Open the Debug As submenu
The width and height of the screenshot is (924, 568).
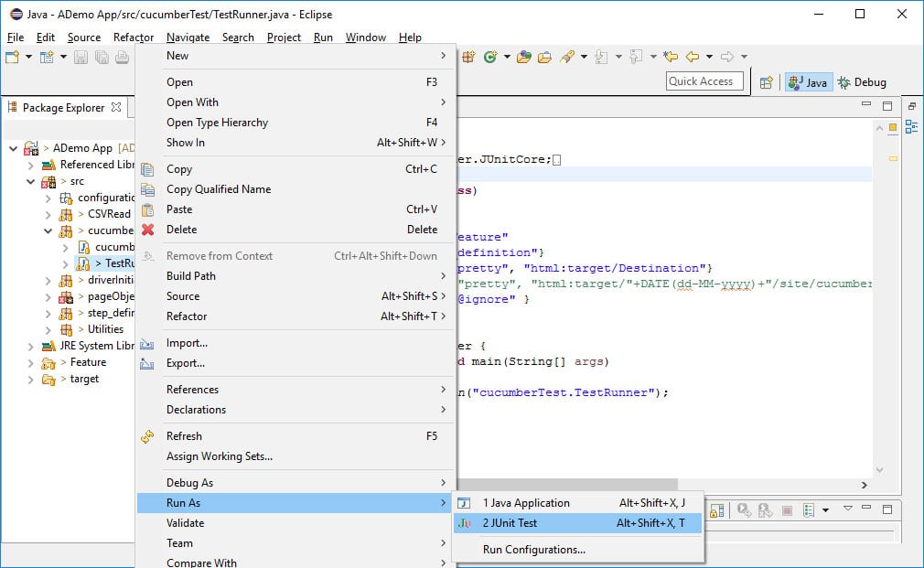click(296, 483)
